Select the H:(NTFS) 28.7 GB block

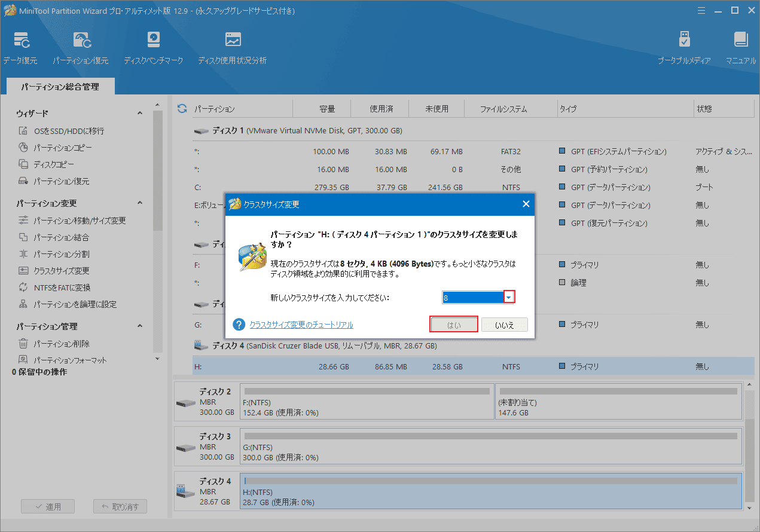(491, 492)
